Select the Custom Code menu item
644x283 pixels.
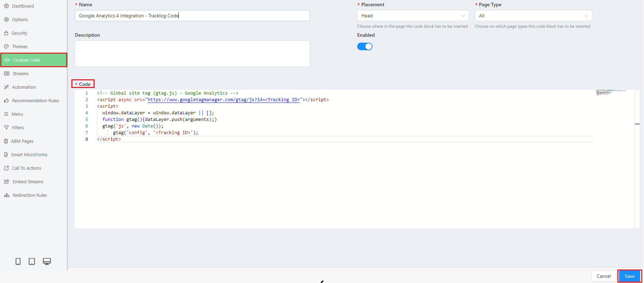tap(34, 60)
